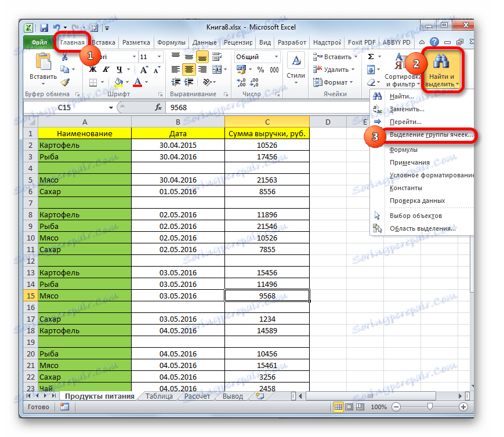
Task: Click the Increase font size icon
Action: coord(144,70)
